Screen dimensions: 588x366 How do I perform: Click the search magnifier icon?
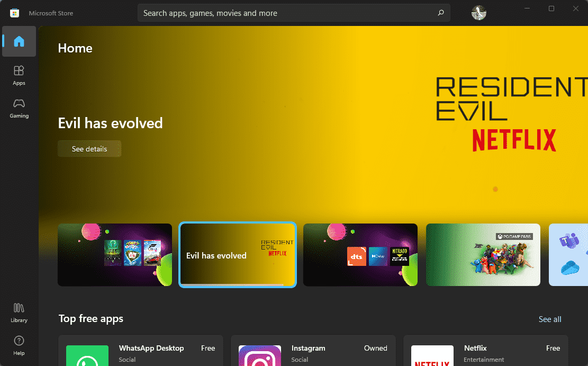coord(441,13)
